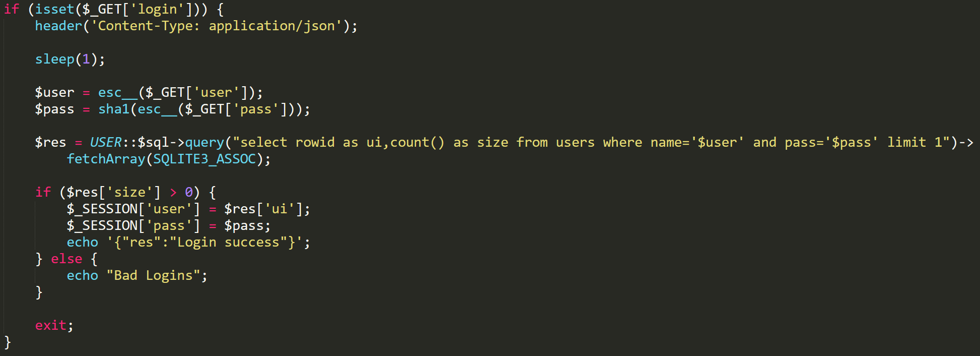This screenshot has height=356, width=980.
Task: Click the Login success JSON string
Action: point(204,242)
